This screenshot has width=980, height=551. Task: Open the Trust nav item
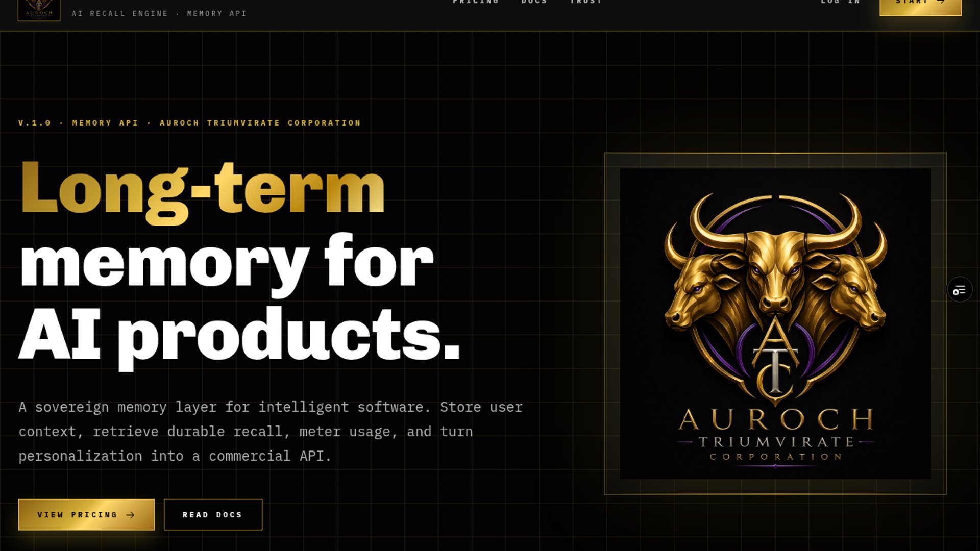pyautogui.click(x=586, y=2)
